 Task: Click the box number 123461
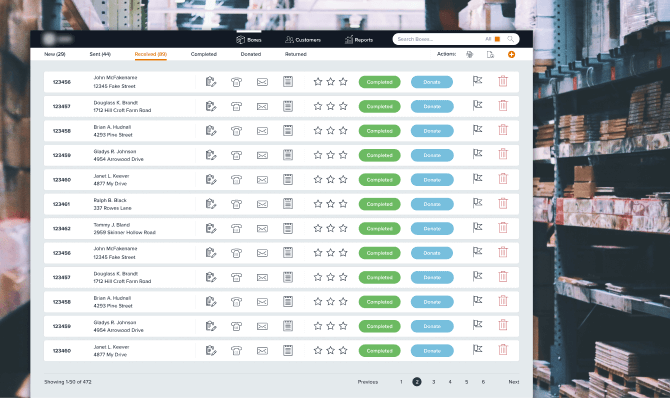(x=62, y=204)
